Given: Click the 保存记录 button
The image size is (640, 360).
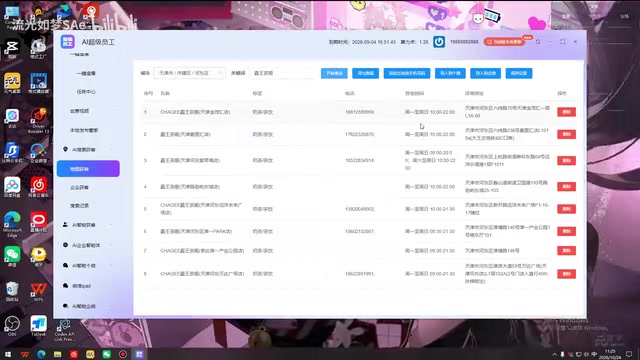Looking at the screenshot, I should [x=519, y=73].
